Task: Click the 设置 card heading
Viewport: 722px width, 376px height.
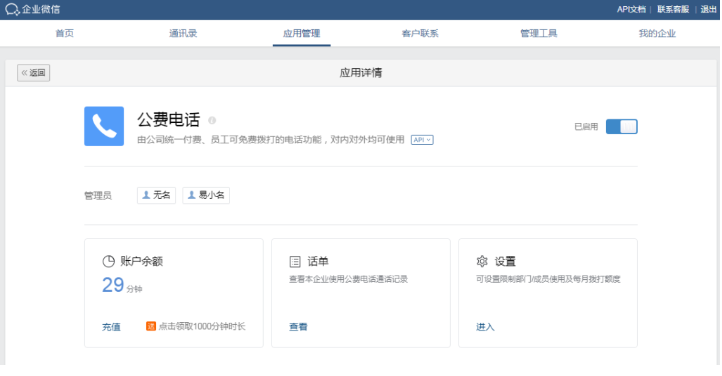Action: click(x=505, y=261)
